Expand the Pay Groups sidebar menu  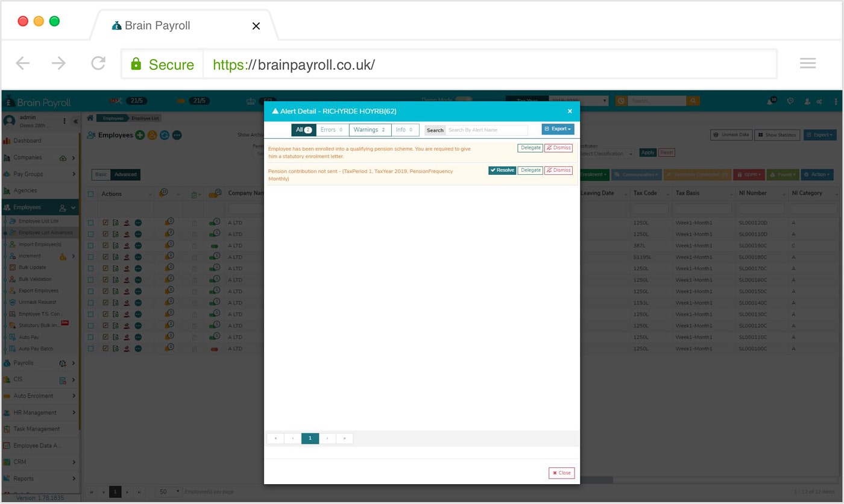[x=74, y=174]
